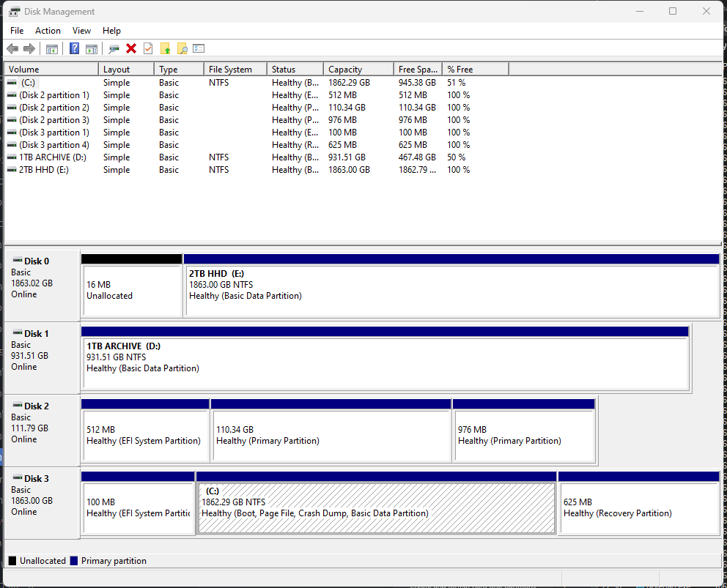
Task: Select the 16 MB Unallocated block on Disk 0
Action: pyautogui.click(x=131, y=290)
